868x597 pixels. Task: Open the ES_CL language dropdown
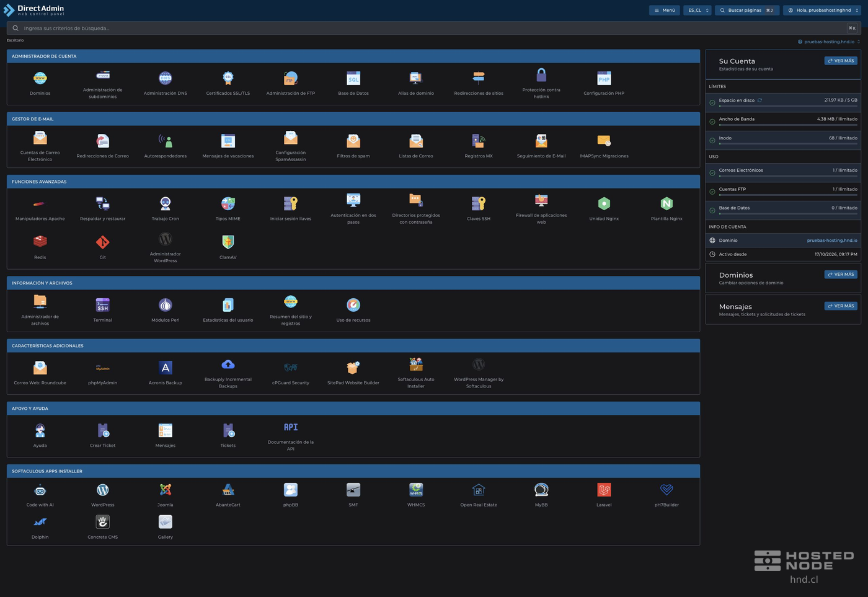click(697, 10)
